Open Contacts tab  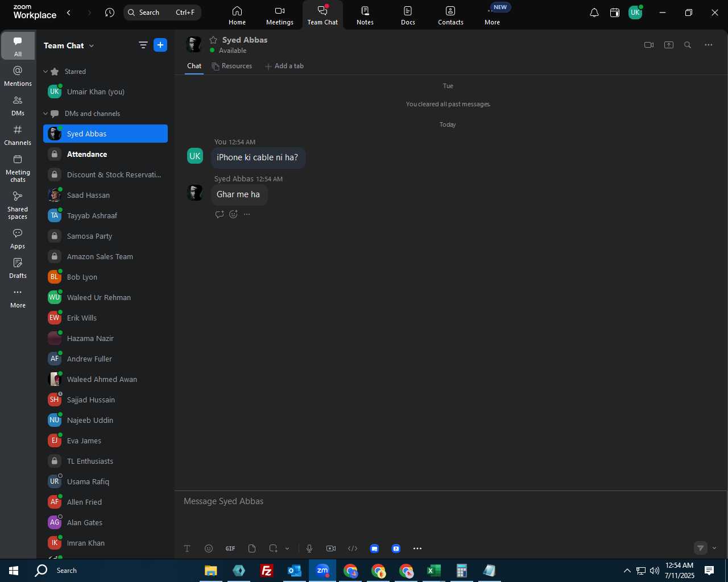[x=450, y=15]
